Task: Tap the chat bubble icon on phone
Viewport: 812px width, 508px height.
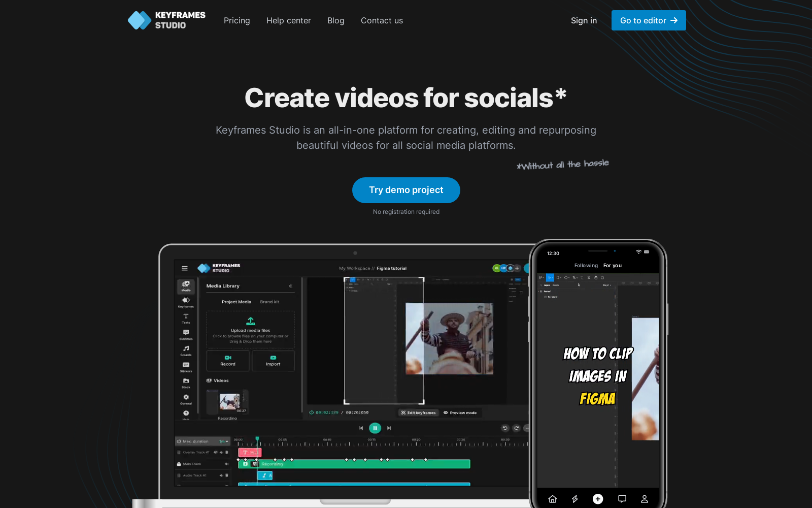Action: [x=622, y=499]
